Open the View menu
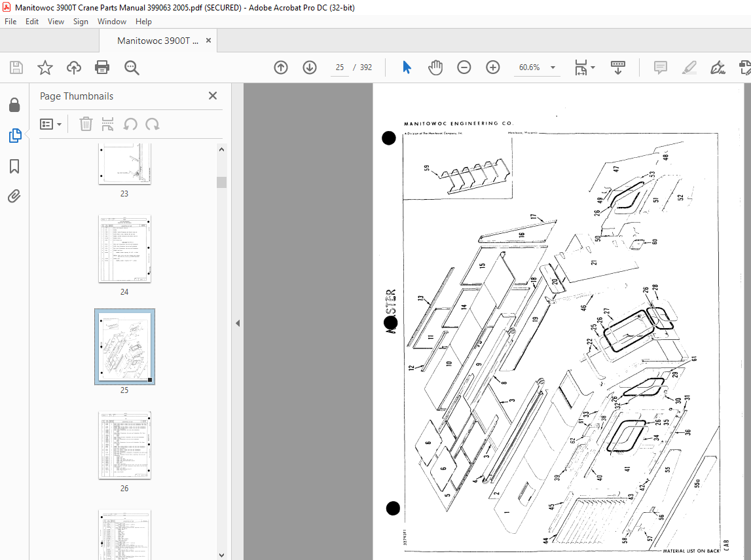Screen dimensions: 751x560 coord(56,22)
